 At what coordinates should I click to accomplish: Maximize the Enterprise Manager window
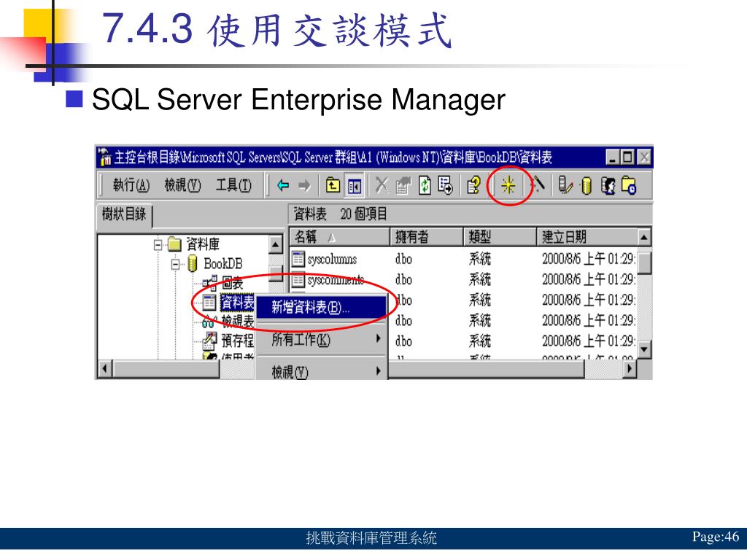click(x=628, y=157)
